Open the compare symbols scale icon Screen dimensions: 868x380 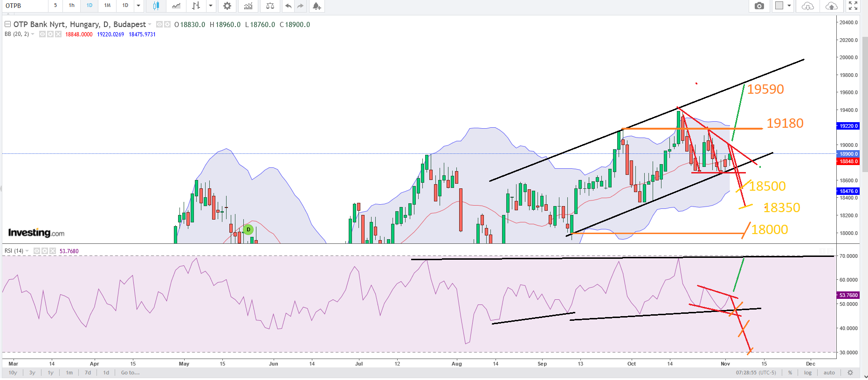point(270,6)
